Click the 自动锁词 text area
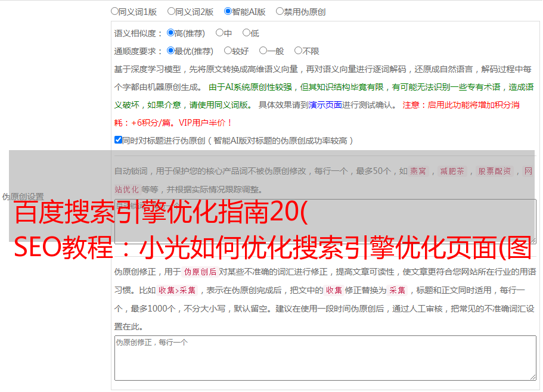Image resolution: width=543 pixels, height=392 pixels. 325,222
